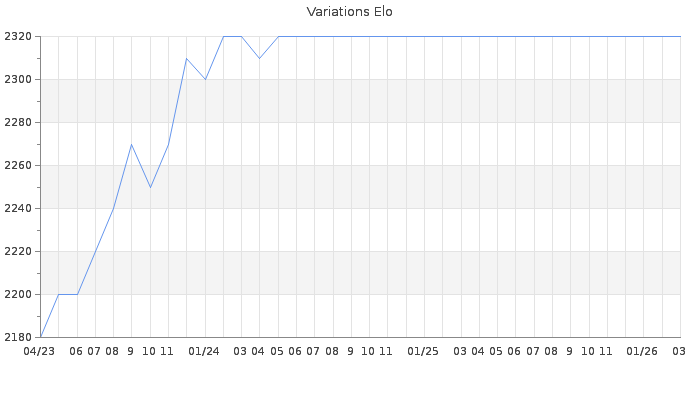Click the data point at 2240 on line
This screenshot has height=400, width=700.
click(x=113, y=208)
